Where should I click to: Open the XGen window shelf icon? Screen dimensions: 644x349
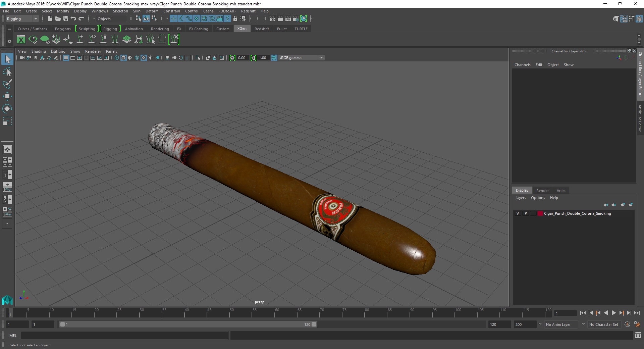click(21, 40)
